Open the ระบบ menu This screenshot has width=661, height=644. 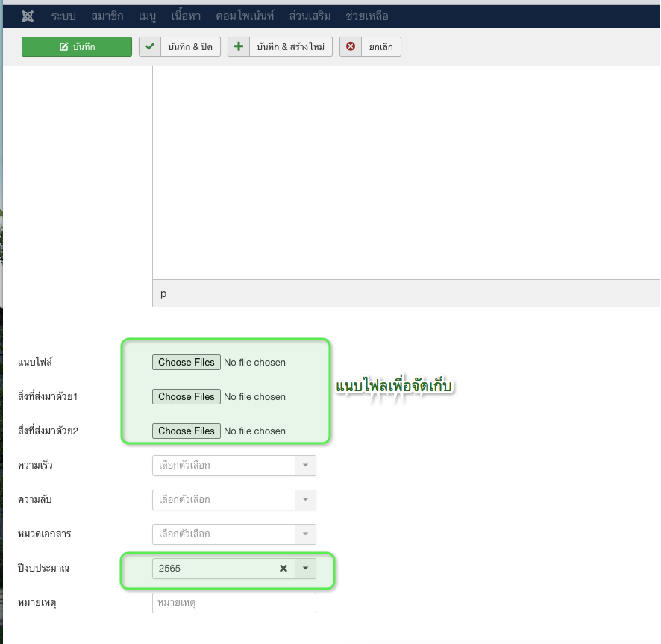64,16
